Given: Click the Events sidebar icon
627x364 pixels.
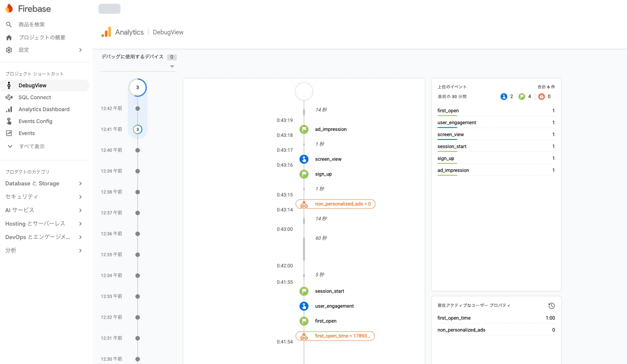Looking at the screenshot, I should (9, 133).
